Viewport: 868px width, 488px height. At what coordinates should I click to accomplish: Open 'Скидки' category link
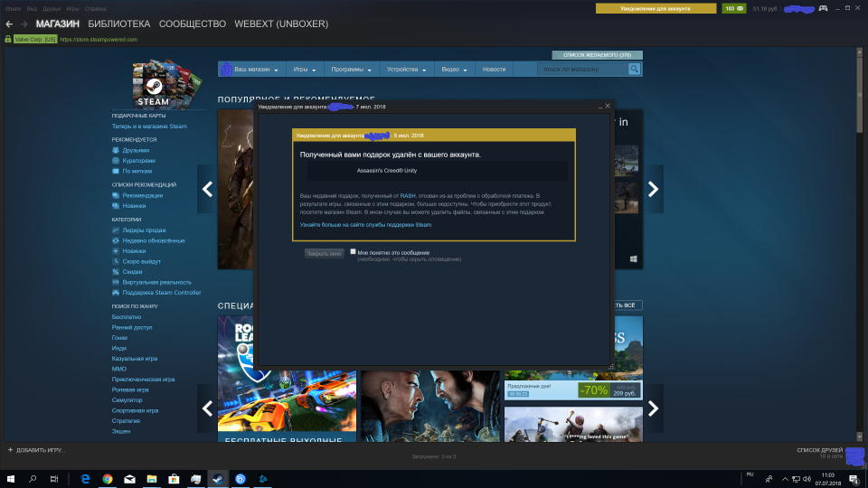click(132, 272)
